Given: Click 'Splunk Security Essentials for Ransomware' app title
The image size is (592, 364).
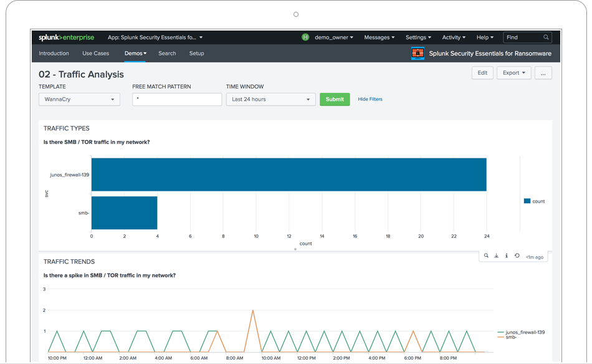Looking at the screenshot, I should [x=490, y=54].
